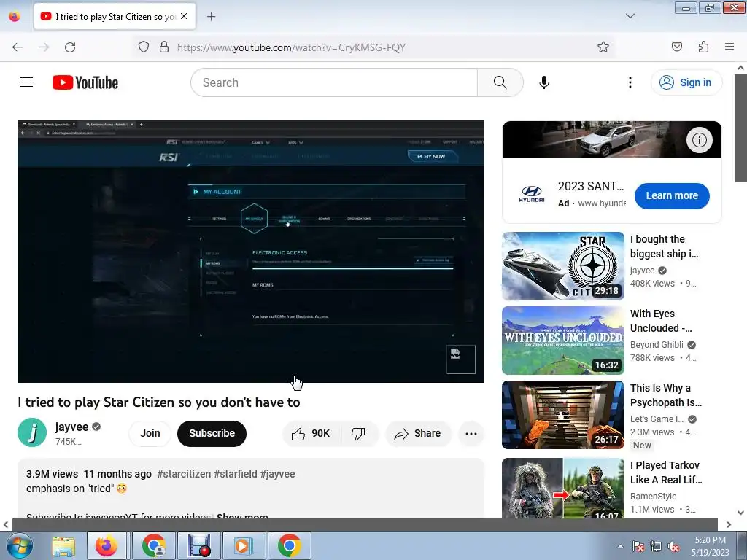Screen dimensions: 747x560
Task: Join the jayvee channel membership
Action: (150, 433)
